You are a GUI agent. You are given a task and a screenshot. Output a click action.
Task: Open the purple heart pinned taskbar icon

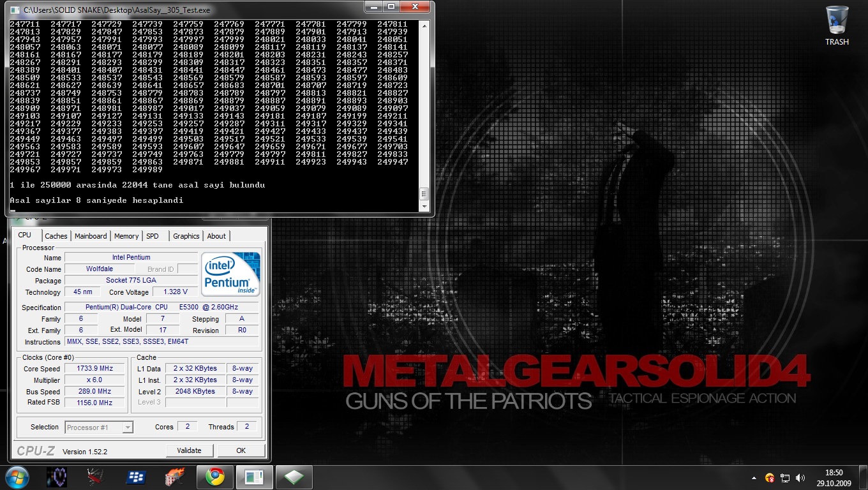[58, 477]
